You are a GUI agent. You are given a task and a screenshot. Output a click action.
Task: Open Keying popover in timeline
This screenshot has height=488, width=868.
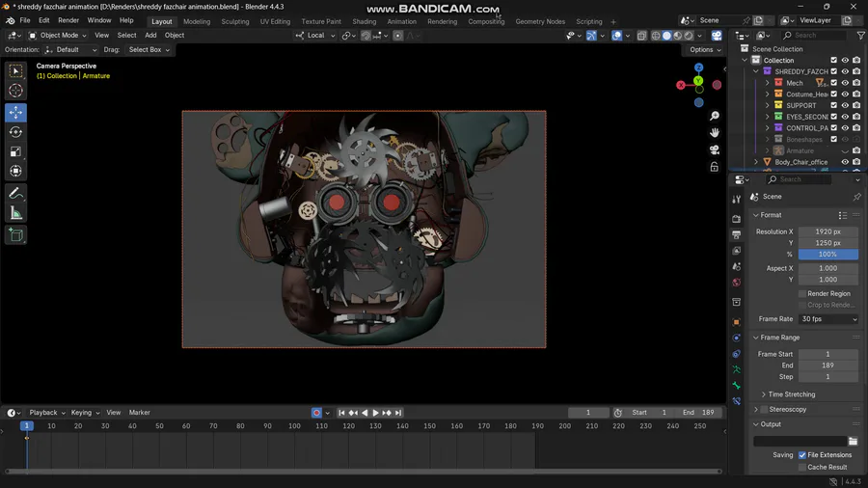click(x=85, y=413)
